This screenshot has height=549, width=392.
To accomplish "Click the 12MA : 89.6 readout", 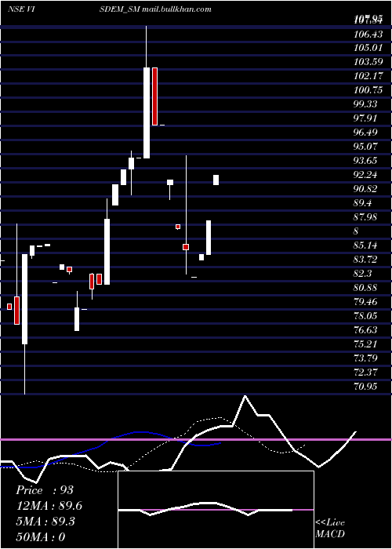I will (49, 506).
